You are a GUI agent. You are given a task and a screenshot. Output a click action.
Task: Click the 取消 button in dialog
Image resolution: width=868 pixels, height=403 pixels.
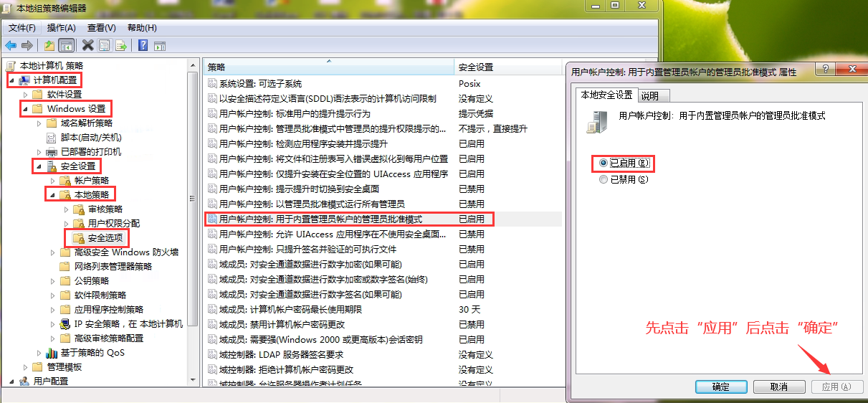(x=778, y=387)
